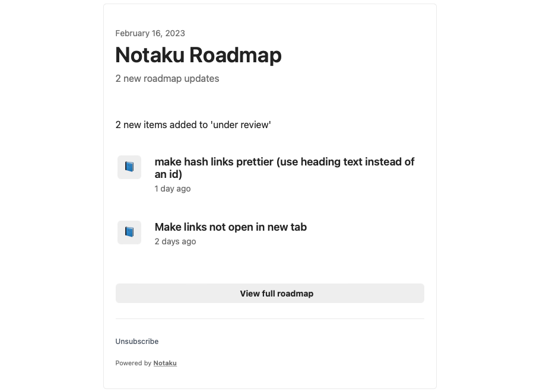Click the blue book icon beside new tab item
559x392 pixels.
129,232
